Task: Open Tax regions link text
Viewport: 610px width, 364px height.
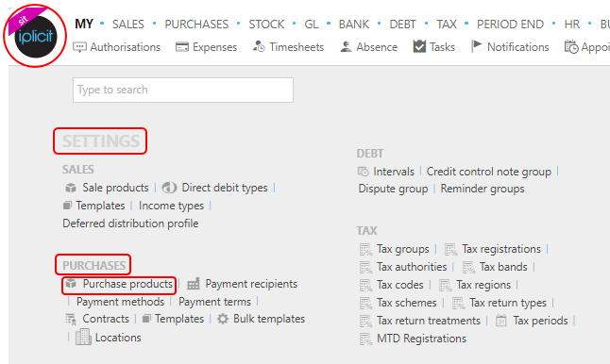Action: pyautogui.click(x=483, y=285)
